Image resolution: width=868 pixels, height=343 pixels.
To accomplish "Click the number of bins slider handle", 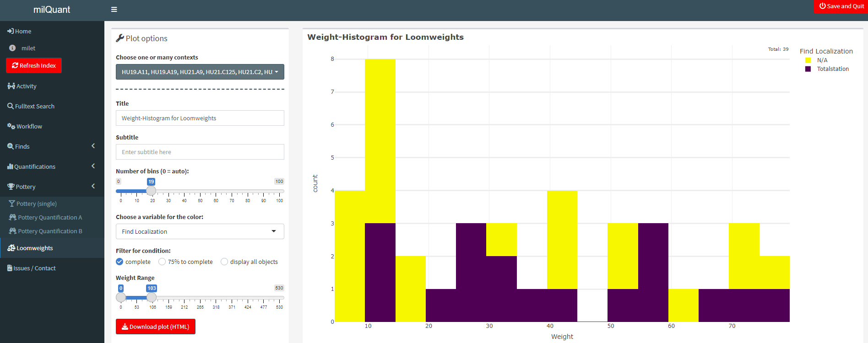I will pos(151,191).
